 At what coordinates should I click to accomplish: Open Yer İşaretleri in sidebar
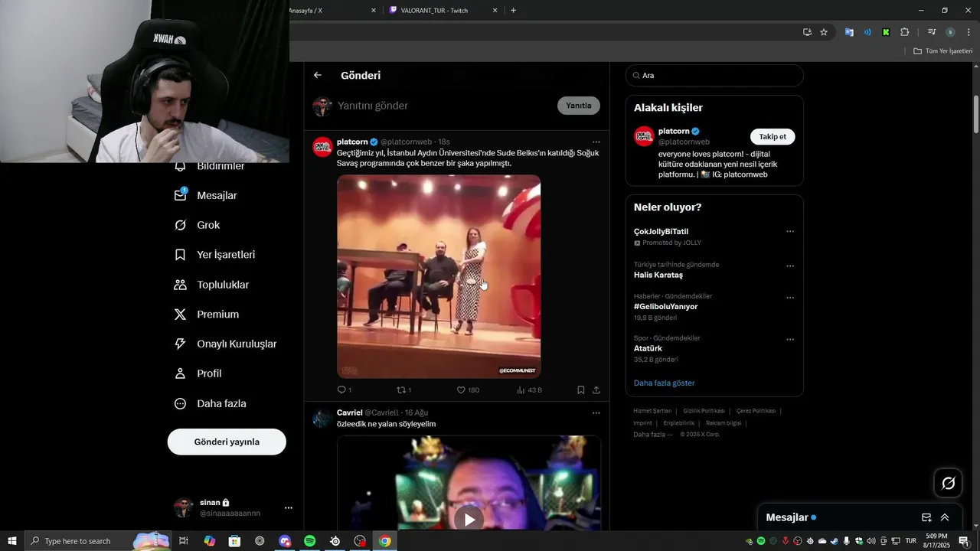point(214,255)
